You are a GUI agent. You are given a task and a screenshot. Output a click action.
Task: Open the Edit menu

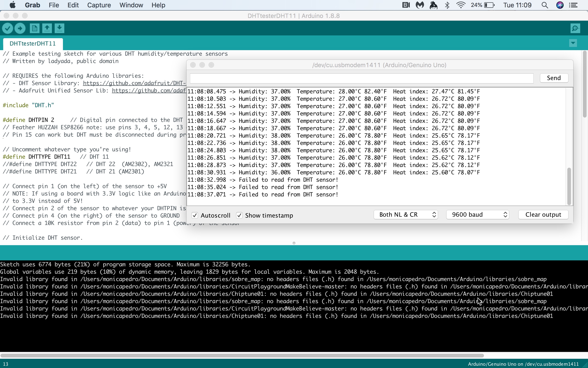point(73,5)
